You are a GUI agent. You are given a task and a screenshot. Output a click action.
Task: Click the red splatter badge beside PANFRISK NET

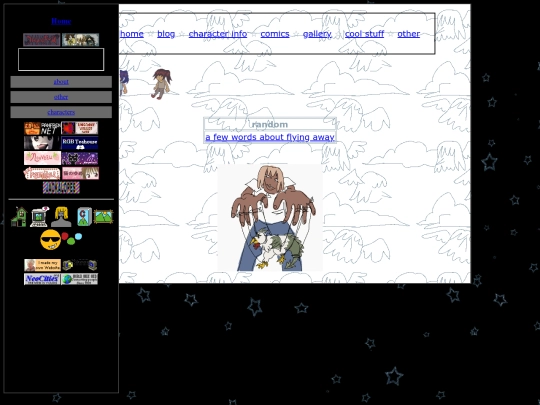click(80, 128)
